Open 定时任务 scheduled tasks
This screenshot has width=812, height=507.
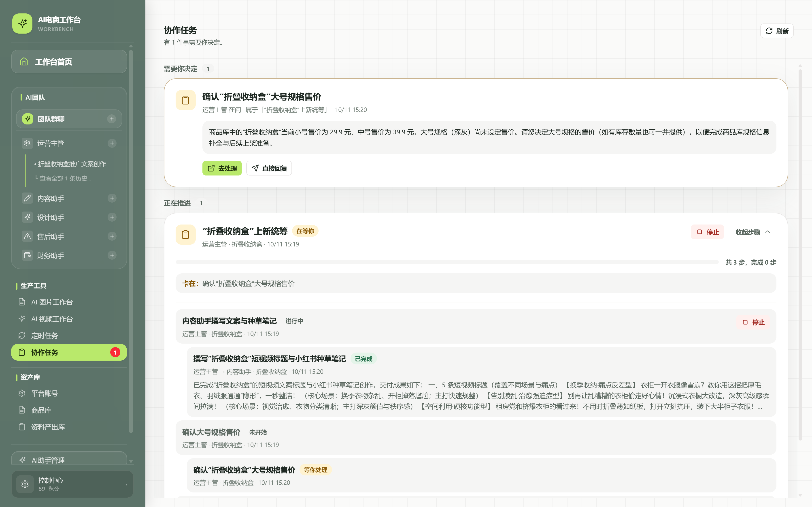[69, 336]
